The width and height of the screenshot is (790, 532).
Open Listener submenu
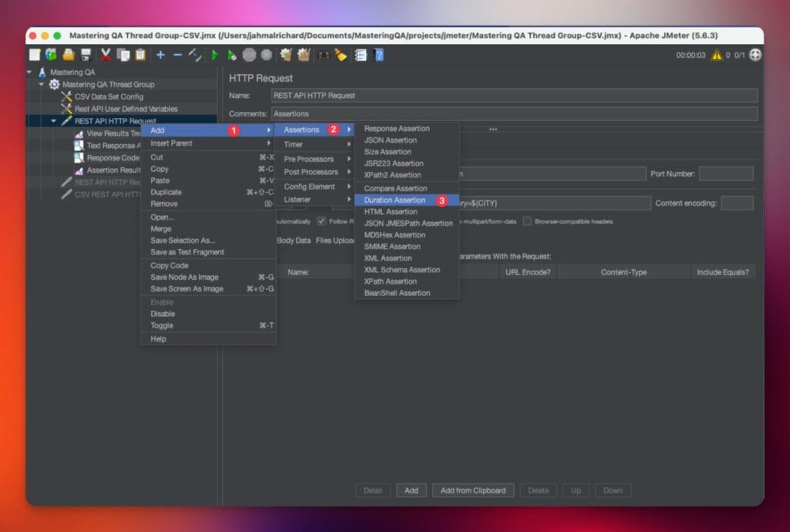[x=315, y=200]
